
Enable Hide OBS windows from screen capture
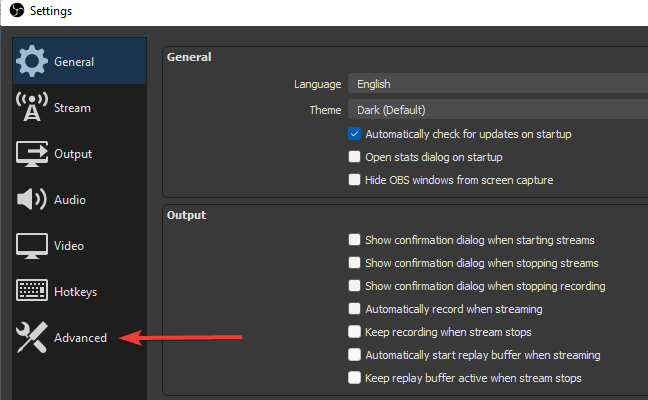pos(354,180)
